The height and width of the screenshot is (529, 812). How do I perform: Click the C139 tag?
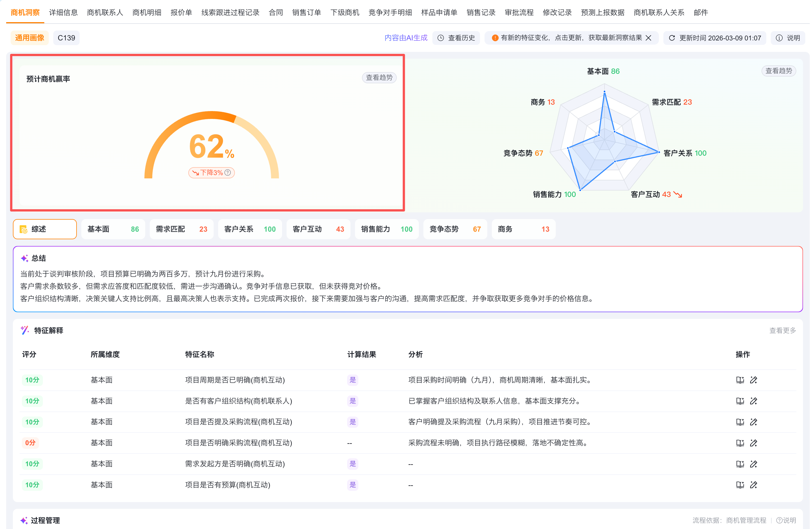(x=66, y=38)
